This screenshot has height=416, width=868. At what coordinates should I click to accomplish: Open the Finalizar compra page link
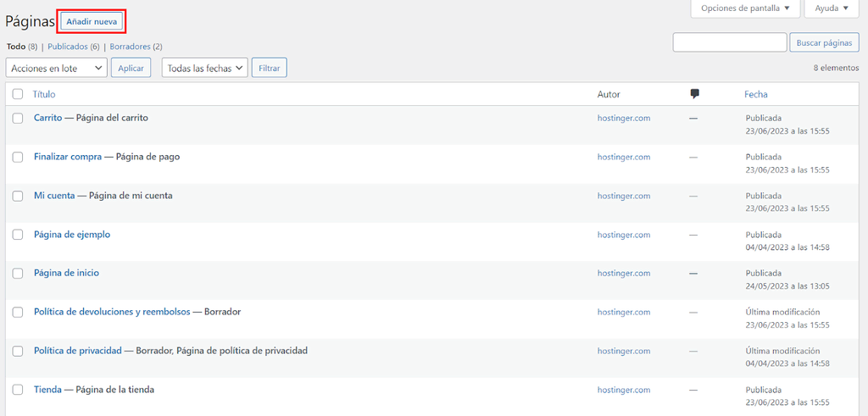point(68,157)
